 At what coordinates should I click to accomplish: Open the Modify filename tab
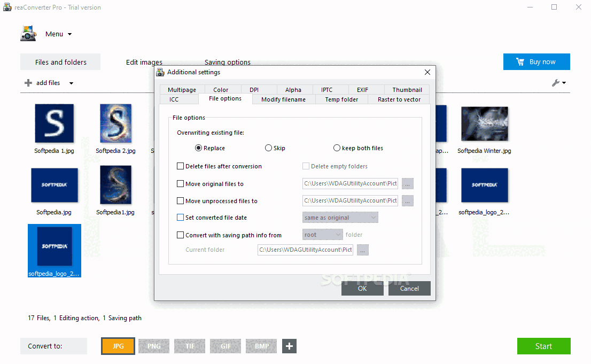click(283, 99)
